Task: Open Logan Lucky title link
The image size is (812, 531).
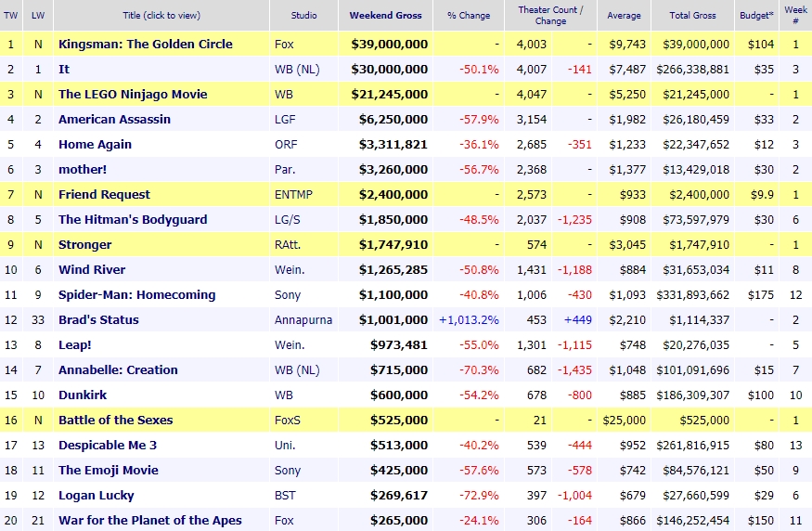Action: pyautogui.click(x=97, y=495)
